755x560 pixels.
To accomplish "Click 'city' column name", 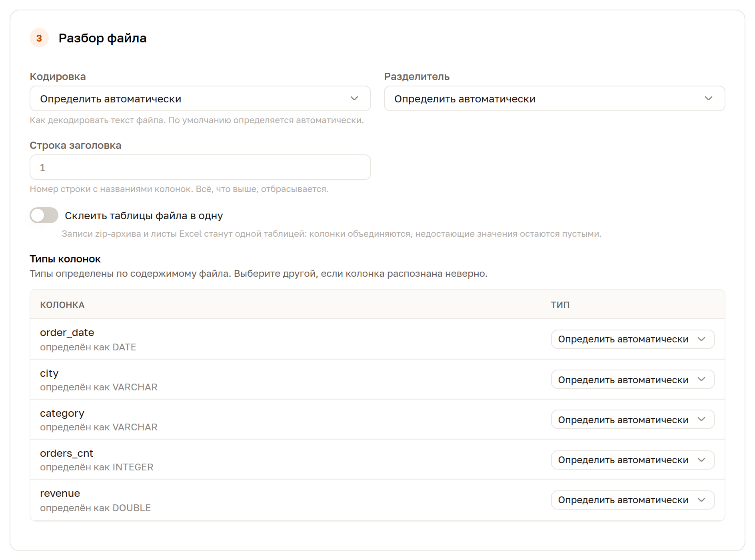I will [x=49, y=373].
